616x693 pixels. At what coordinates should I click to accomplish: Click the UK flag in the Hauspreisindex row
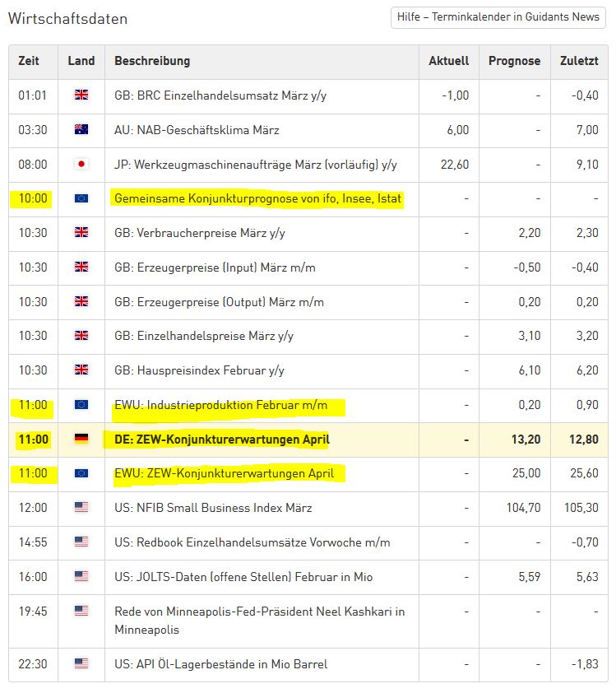81,370
